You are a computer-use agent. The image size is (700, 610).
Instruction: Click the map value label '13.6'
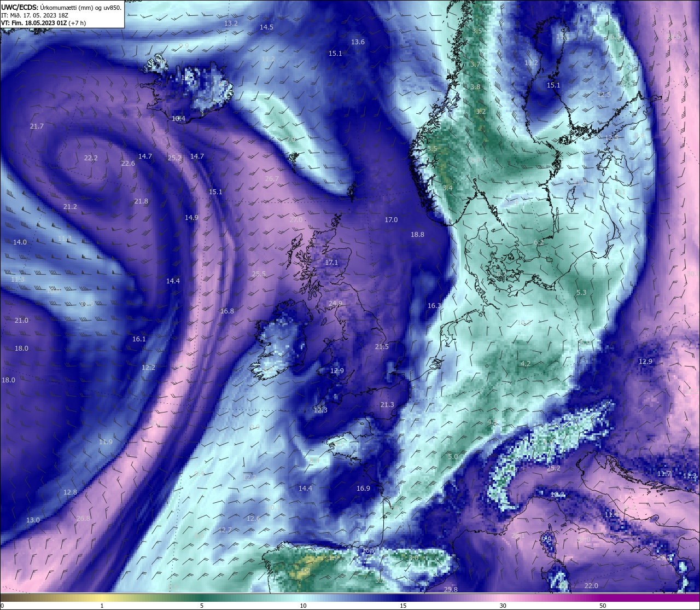tap(358, 42)
